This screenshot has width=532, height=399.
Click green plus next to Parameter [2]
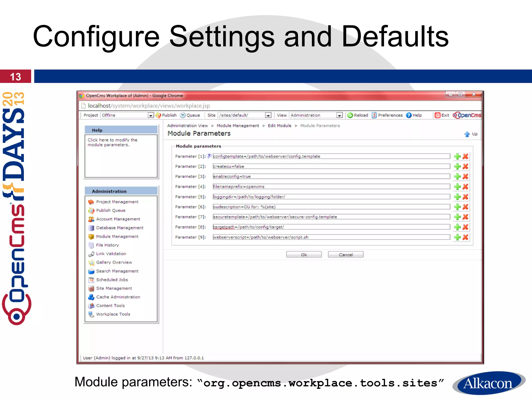(x=457, y=167)
